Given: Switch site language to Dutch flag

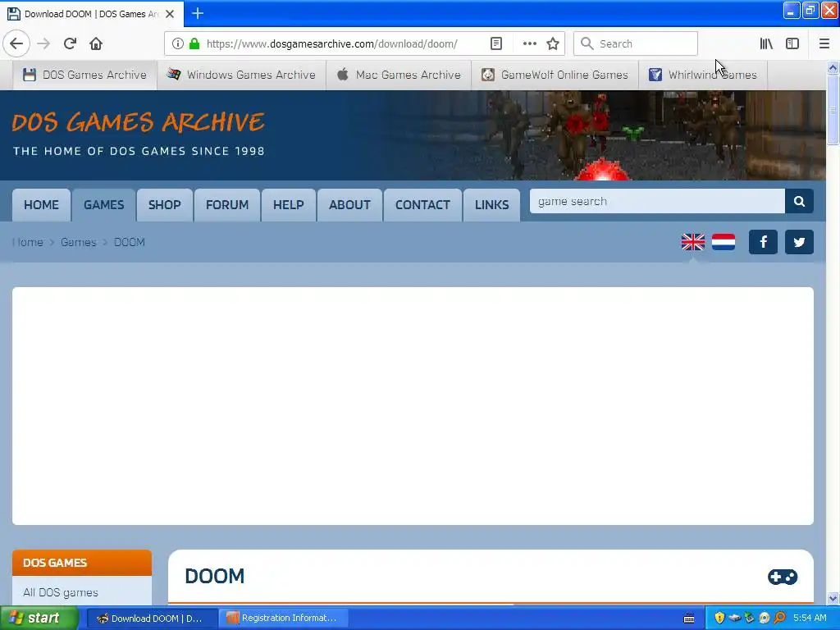Looking at the screenshot, I should tap(724, 242).
